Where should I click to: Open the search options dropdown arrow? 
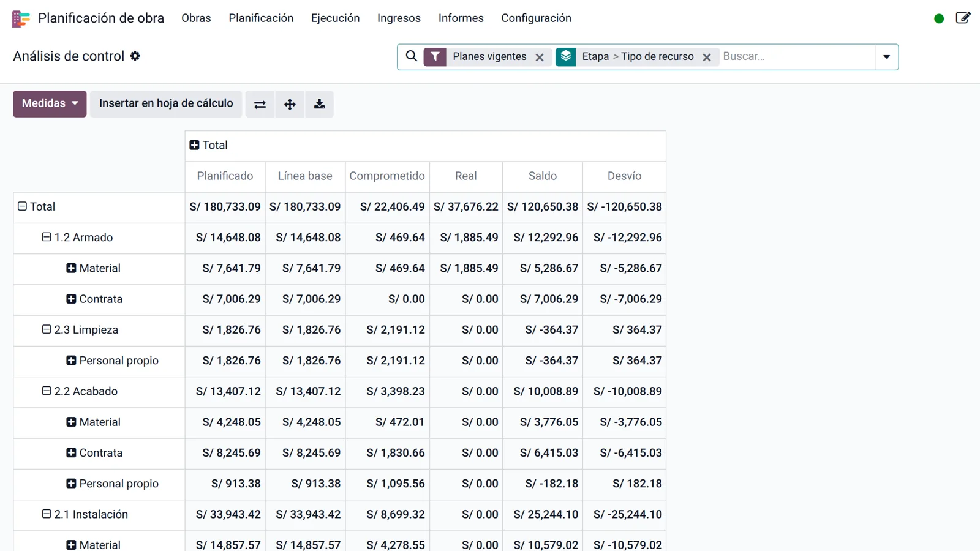pos(886,57)
